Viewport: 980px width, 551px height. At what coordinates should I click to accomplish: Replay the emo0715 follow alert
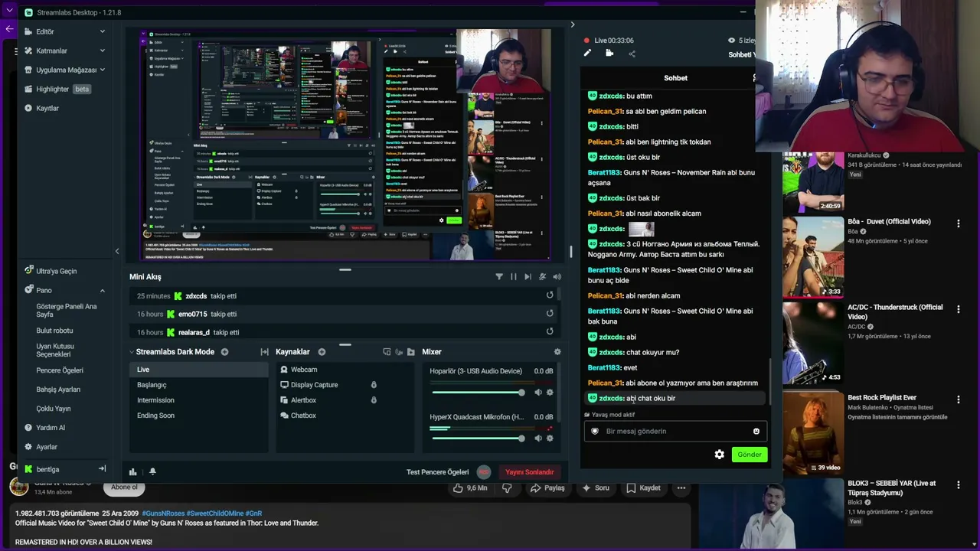tap(550, 313)
